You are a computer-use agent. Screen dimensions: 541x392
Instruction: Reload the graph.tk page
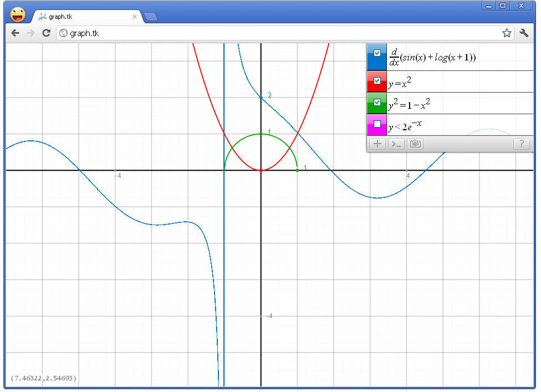(x=46, y=33)
